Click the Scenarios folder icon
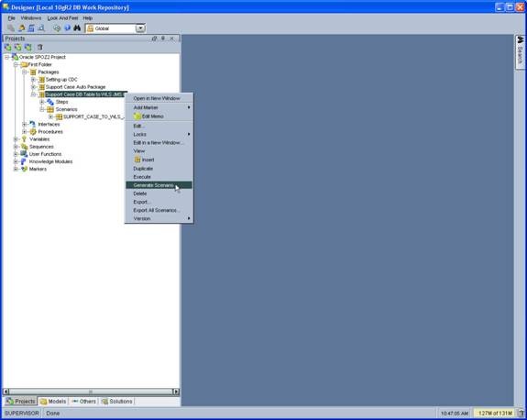This screenshot has height=420, width=527. pyautogui.click(x=50, y=109)
